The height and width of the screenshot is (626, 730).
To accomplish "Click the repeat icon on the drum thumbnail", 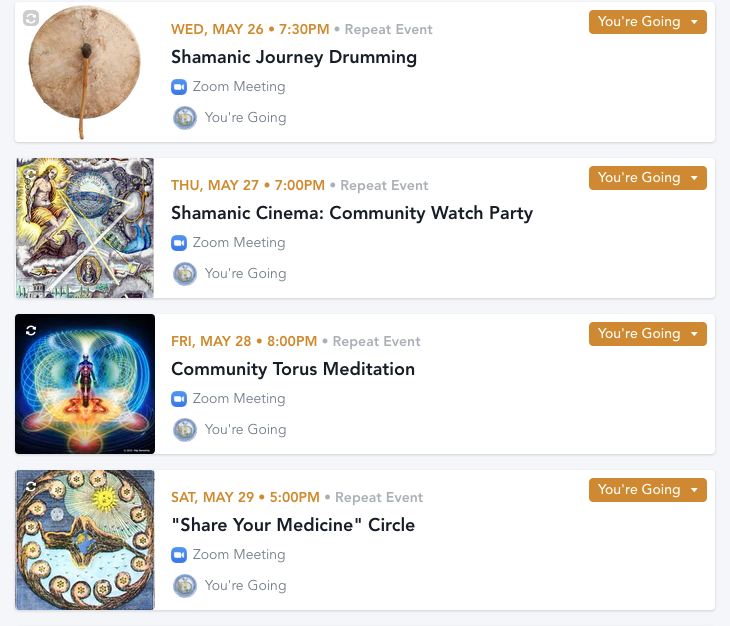I will [x=31, y=18].
